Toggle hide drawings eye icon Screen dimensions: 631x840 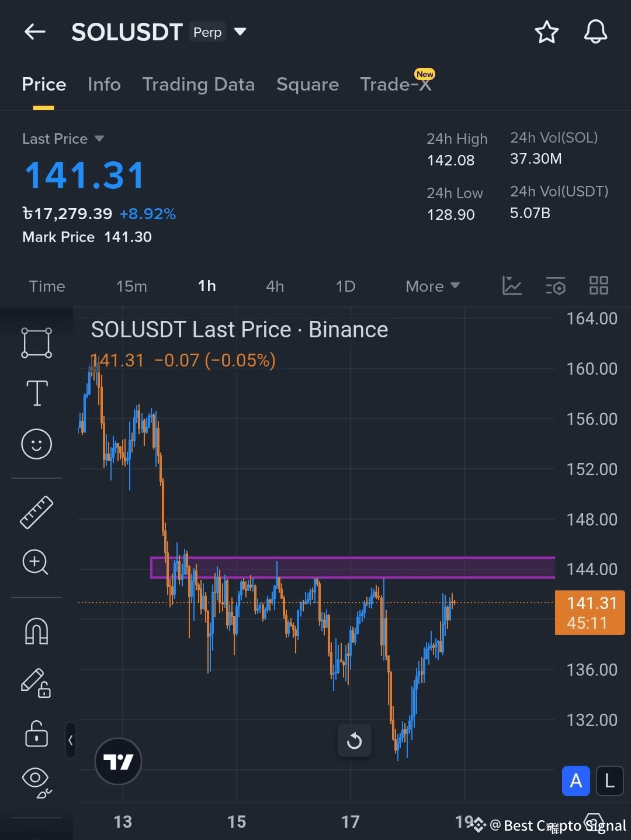pos(36,782)
